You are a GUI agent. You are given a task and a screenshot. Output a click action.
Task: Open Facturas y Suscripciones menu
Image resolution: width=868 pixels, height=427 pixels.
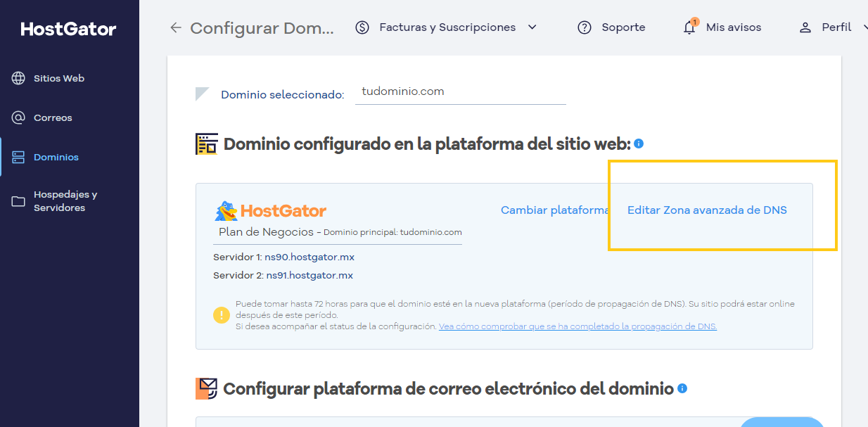447,27
